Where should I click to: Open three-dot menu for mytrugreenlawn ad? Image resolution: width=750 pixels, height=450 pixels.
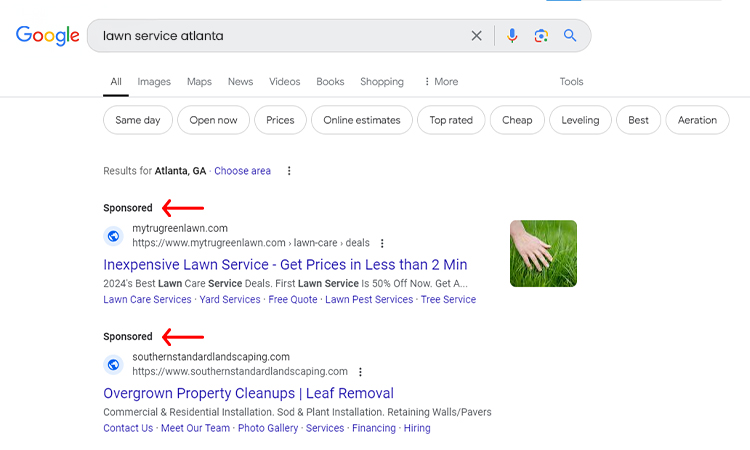point(382,243)
